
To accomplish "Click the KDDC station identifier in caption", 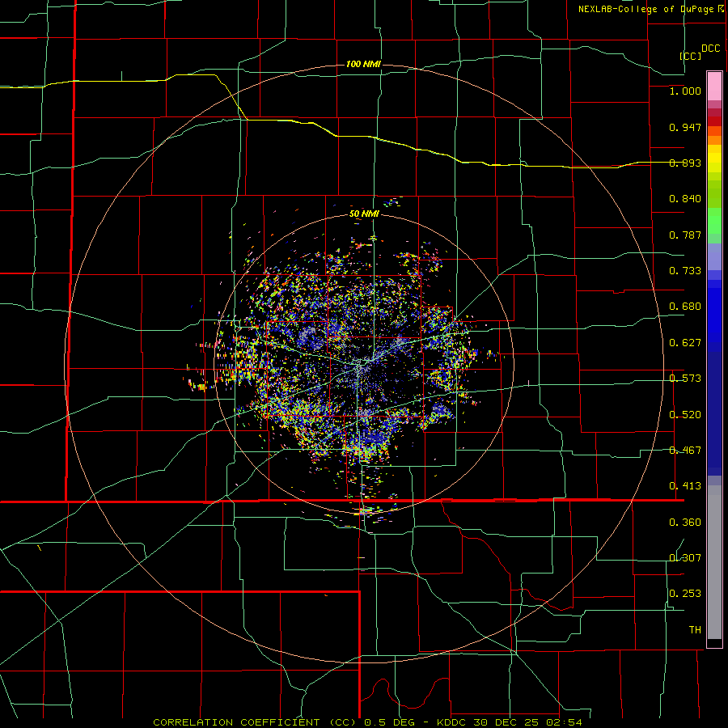I will [x=452, y=722].
